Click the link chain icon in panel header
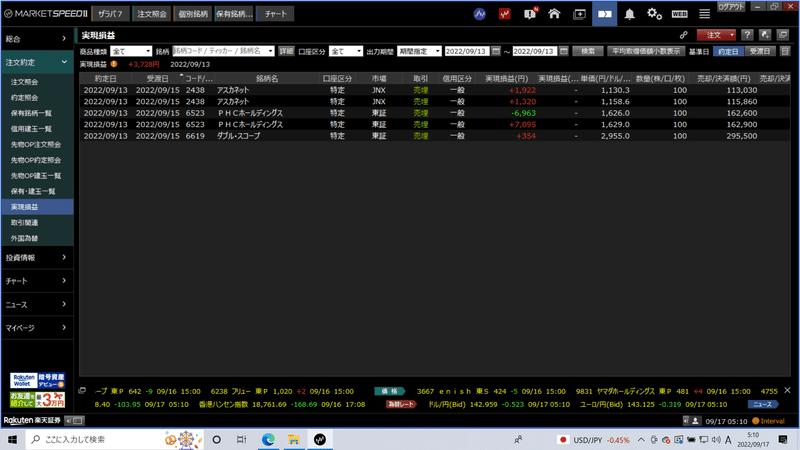 pos(683,35)
